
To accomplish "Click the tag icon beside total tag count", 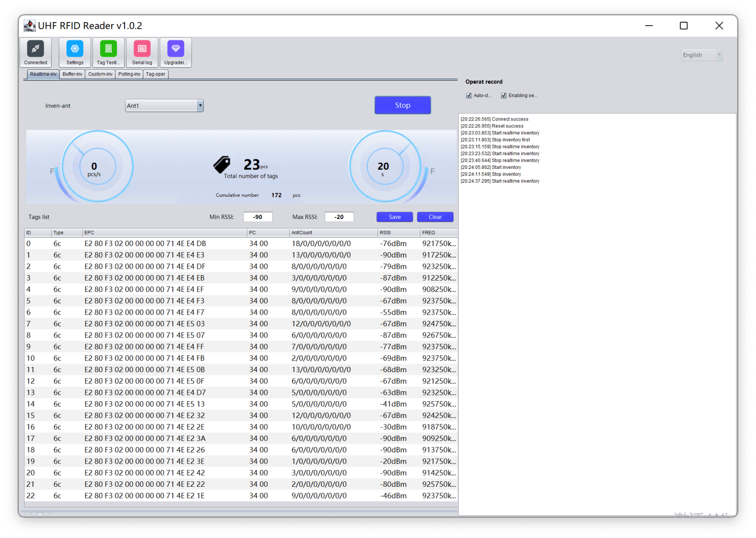I will click(222, 165).
